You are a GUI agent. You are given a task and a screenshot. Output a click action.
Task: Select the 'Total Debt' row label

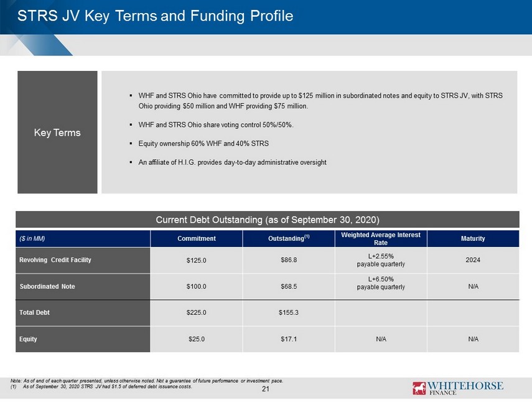tap(83, 312)
